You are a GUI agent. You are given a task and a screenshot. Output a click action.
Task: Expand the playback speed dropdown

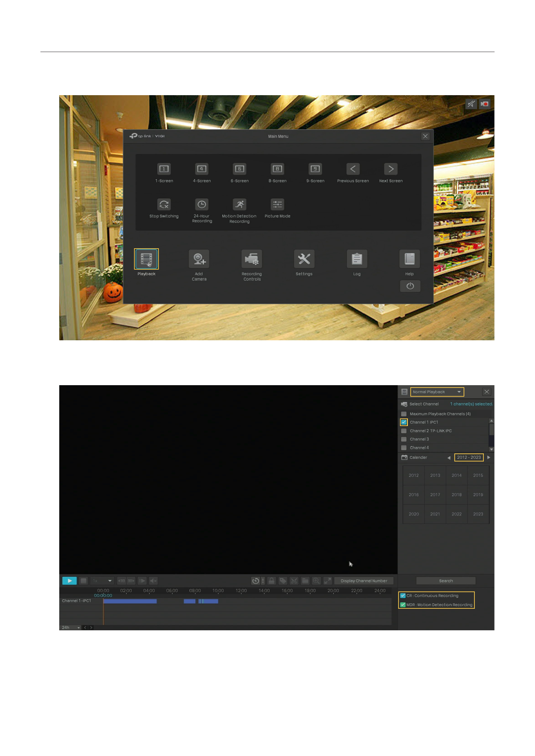tap(102, 581)
